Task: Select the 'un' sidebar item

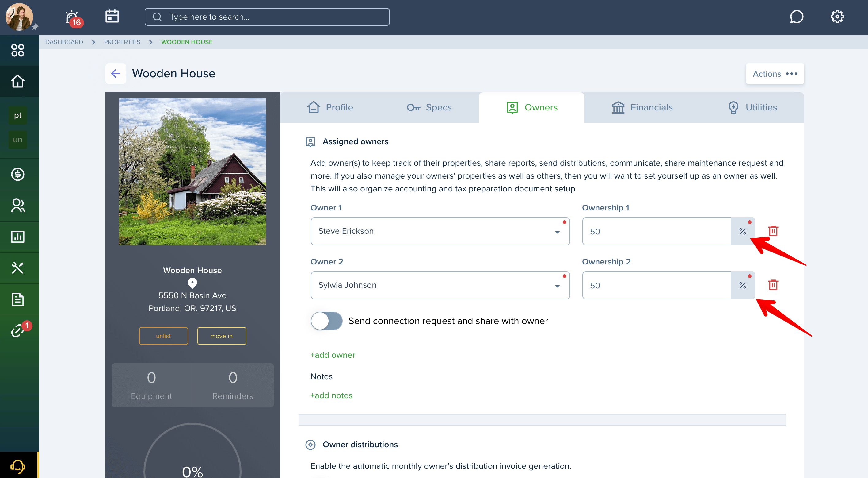Action: [x=18, y=140]
